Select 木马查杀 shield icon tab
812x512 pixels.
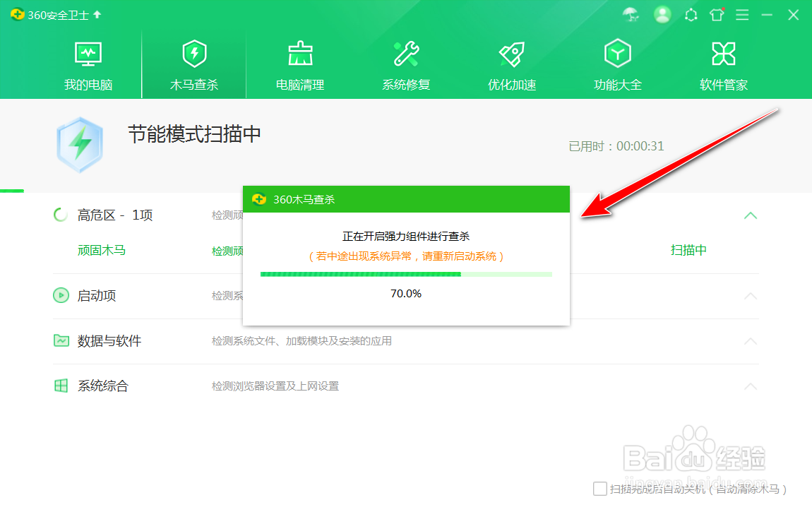pos(194,54)
